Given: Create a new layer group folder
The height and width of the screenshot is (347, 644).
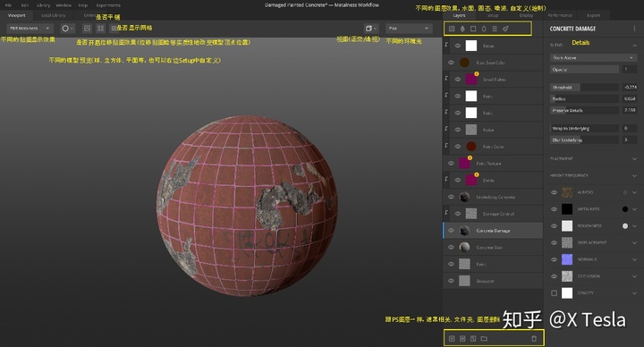Looking at the screenshot, I should click(484, 338).
